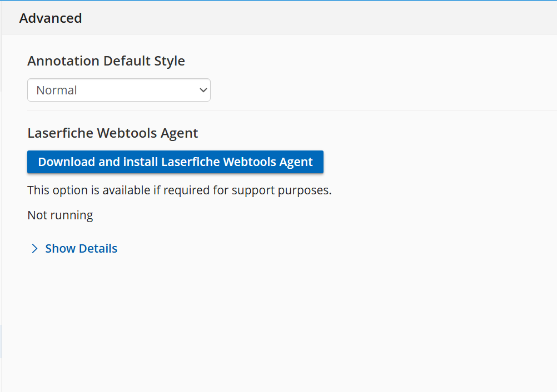Click the Advanced section header
Viewport: 557px width, 392px height.
click(x=51, y=18)
